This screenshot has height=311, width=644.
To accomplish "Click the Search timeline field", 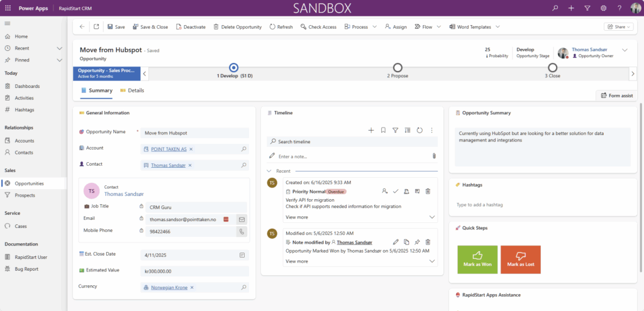I will (352, 141).
